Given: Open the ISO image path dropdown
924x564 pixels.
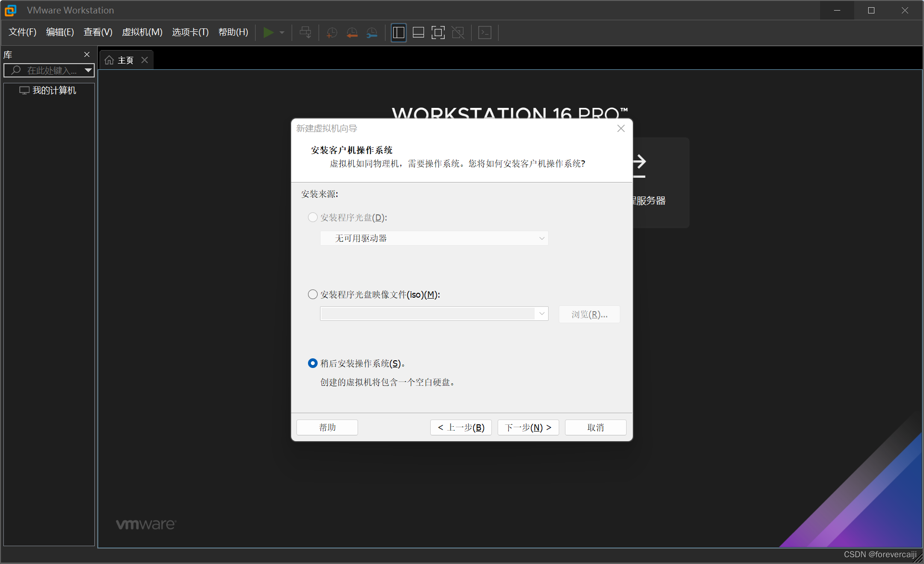Looking at the screenshot, I should pyautogui.click(x=541, y=314).
